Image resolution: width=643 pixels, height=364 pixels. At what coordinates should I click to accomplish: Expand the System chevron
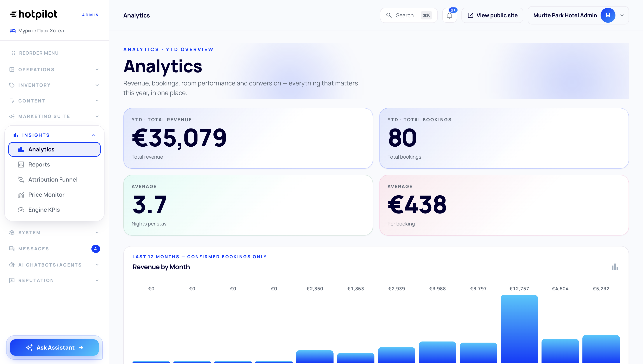[x=97, y=232]
